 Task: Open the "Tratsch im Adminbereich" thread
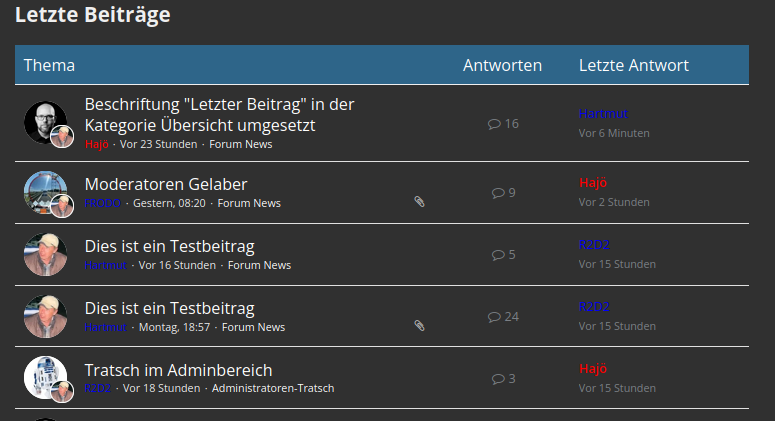[x=178, y=370]
